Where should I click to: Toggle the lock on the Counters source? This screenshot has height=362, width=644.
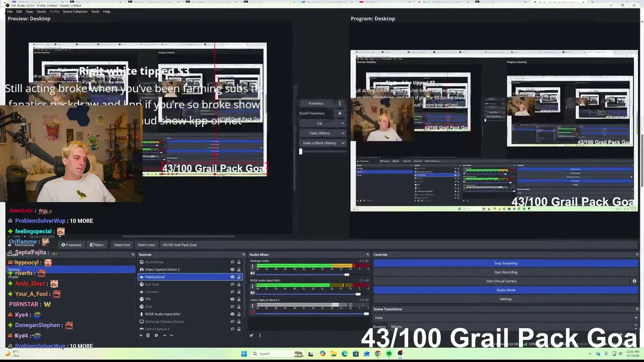point(238,292)
